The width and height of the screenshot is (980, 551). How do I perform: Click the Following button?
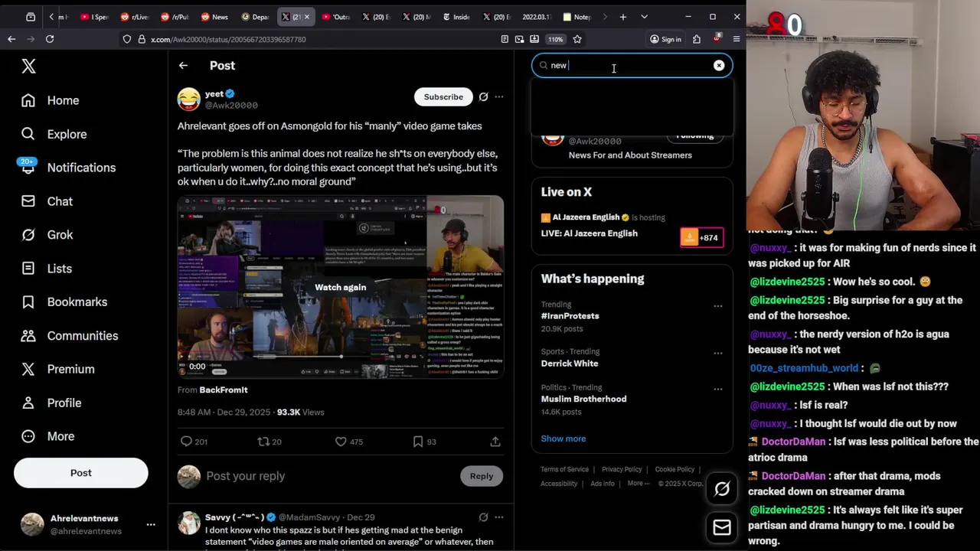click(695, 135)
